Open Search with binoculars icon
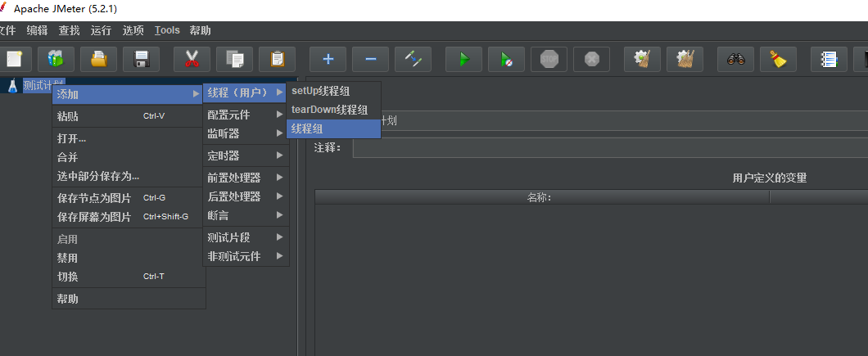868x356 pixels. pos(736,59)
